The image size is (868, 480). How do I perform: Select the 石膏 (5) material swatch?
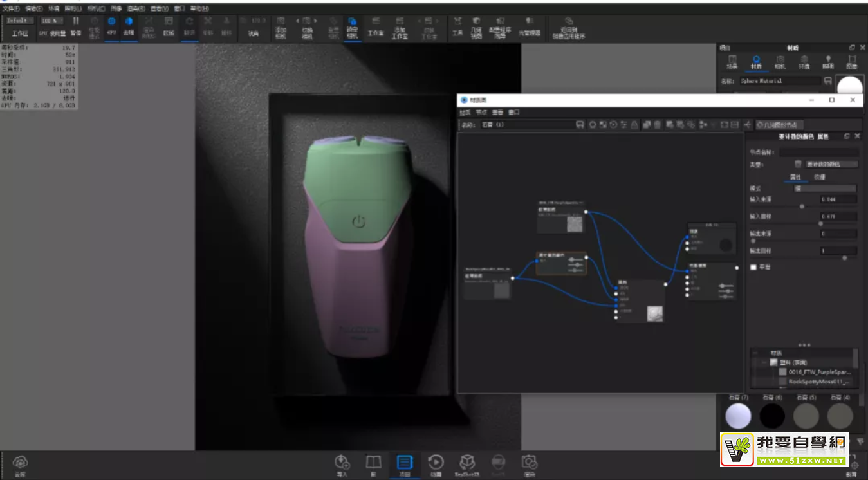point(806,416)
